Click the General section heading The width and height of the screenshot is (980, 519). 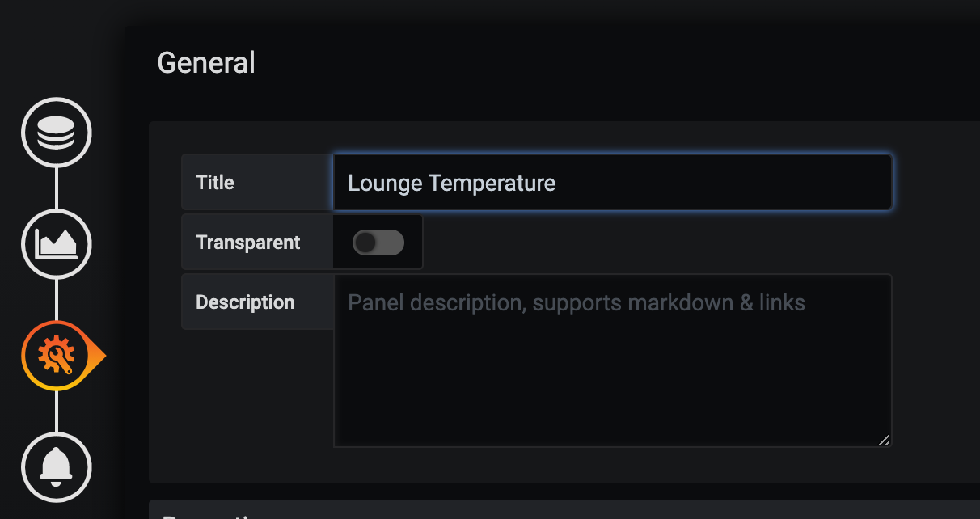coord(206,63)
